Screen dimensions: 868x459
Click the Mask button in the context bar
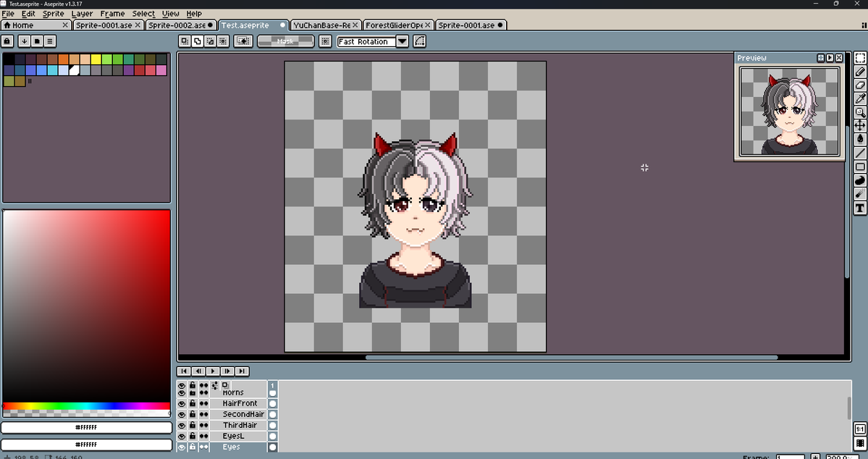pos(285,41)
